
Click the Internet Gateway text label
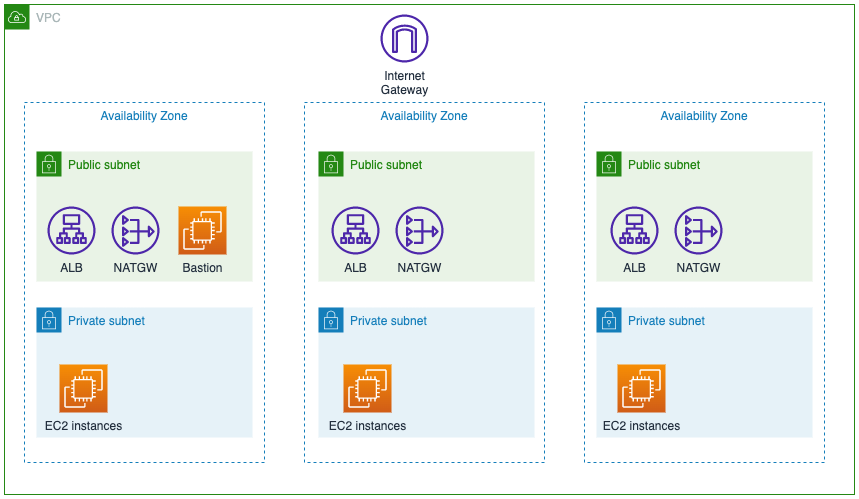(404, 83)
